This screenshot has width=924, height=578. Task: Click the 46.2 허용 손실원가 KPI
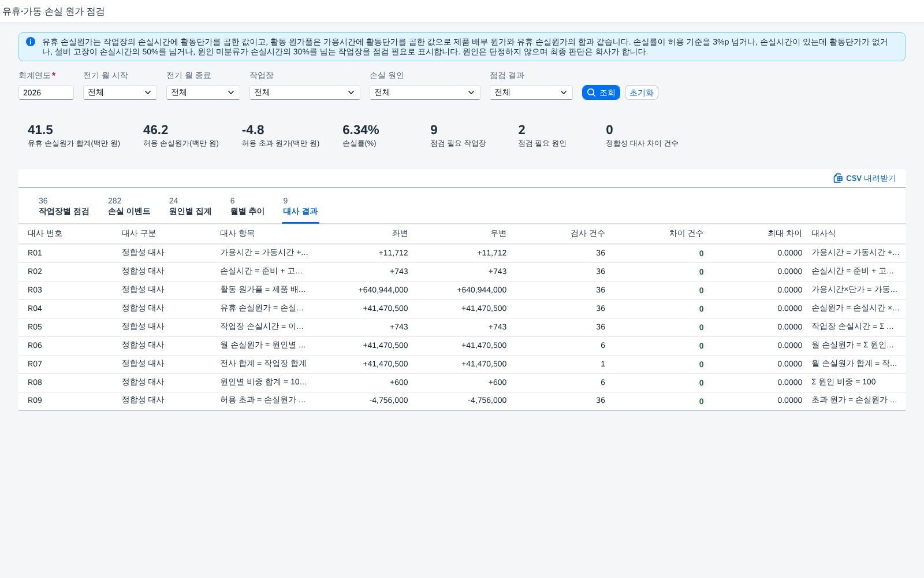pos(181,135)
